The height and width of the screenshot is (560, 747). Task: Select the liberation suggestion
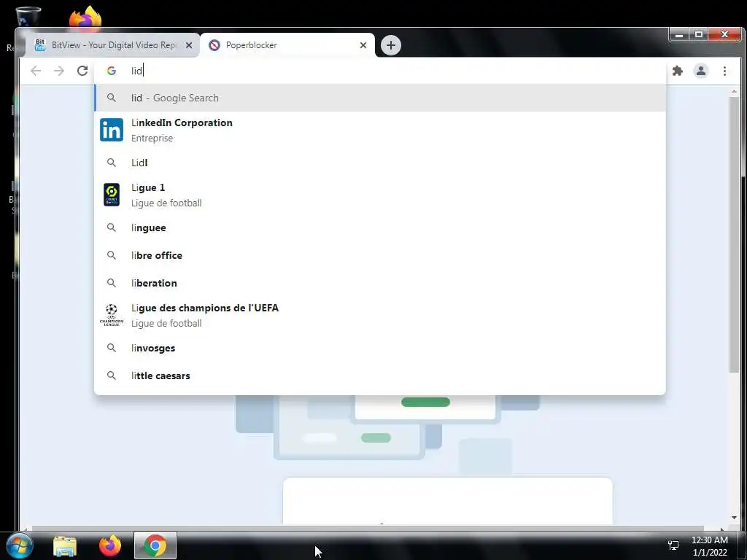(x=379, y=283)
